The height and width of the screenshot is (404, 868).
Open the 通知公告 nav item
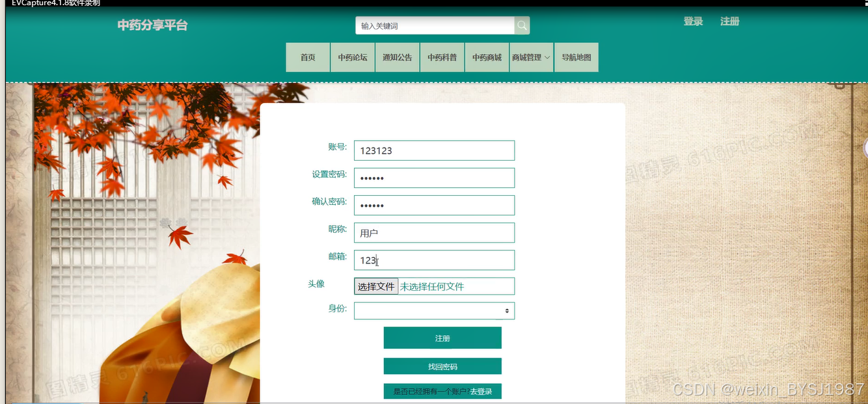(397, 57)
